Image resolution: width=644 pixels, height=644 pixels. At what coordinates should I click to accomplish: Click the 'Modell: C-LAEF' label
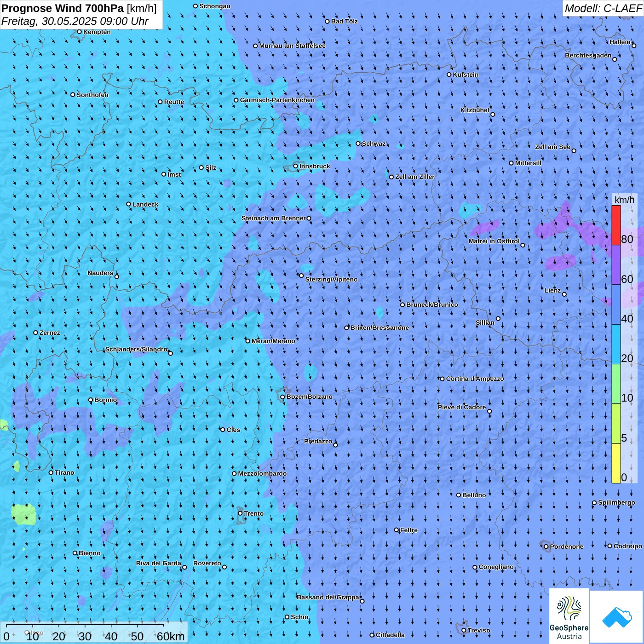coord(603,8)
